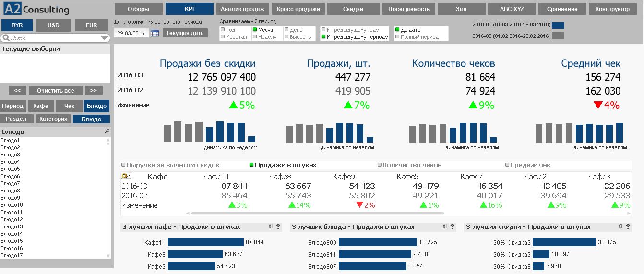Screen dimensions: 644x274
Task: Click the magnifier icon in the Поиск box
Action: tap(6, 38)
